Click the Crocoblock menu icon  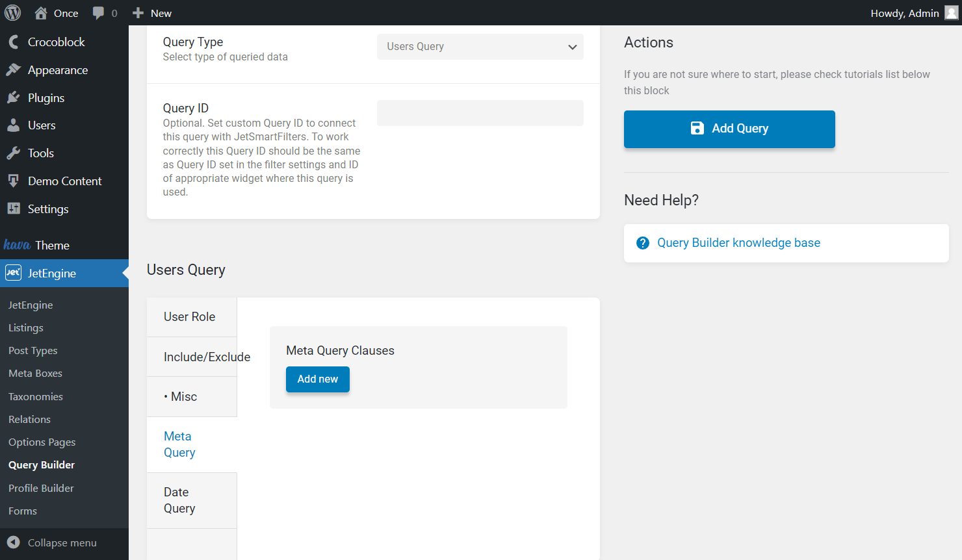click(x=14, y=42)
